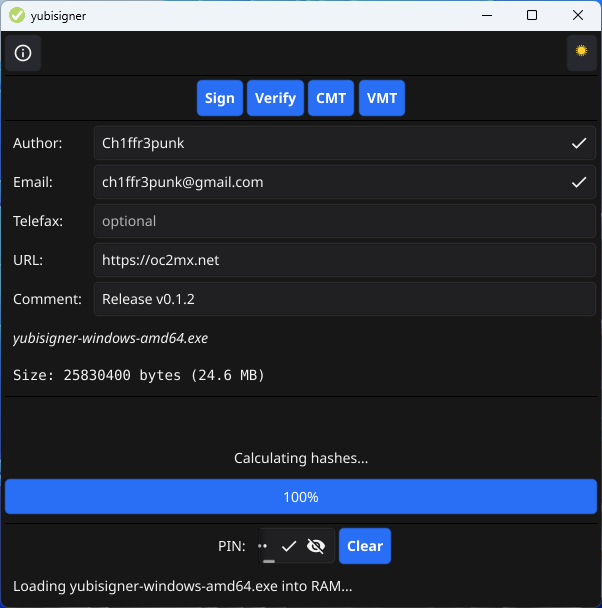Image resolution: width=602 pixels, height=608 pixels.
Task: Click the Verify button
Action: 275,98
